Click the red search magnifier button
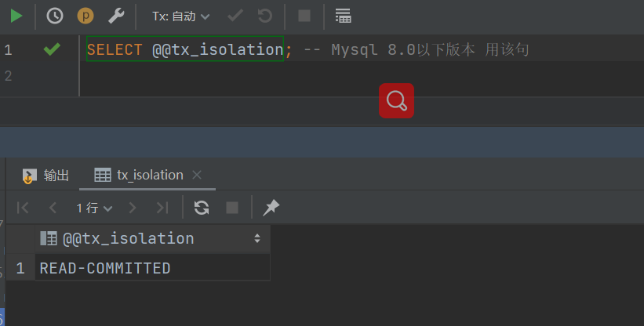The width and height of the screenshot is (644, 326). [396, 101]
